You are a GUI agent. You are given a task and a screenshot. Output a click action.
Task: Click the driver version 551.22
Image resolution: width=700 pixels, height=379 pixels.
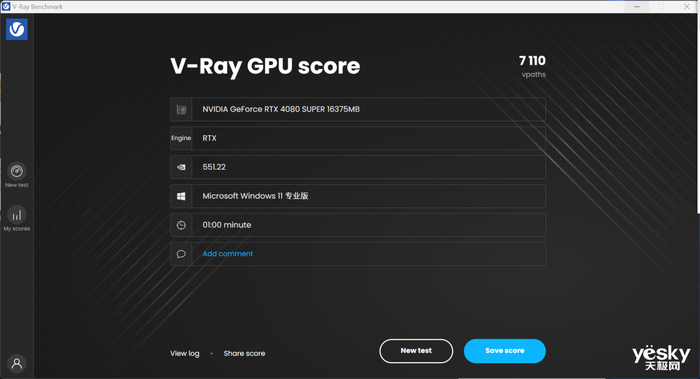click(214, 167)
